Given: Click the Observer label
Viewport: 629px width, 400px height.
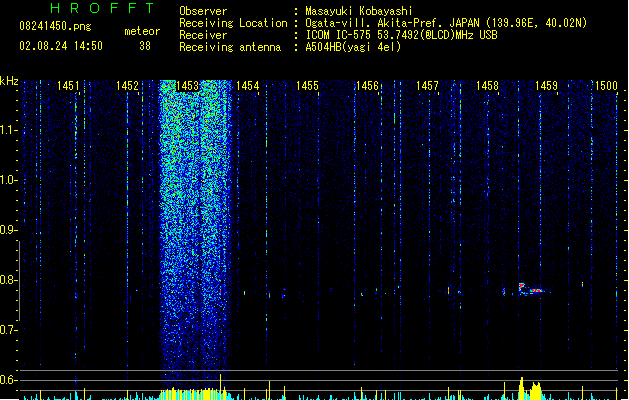Looking at the screenshot, I should pos(203,11).
